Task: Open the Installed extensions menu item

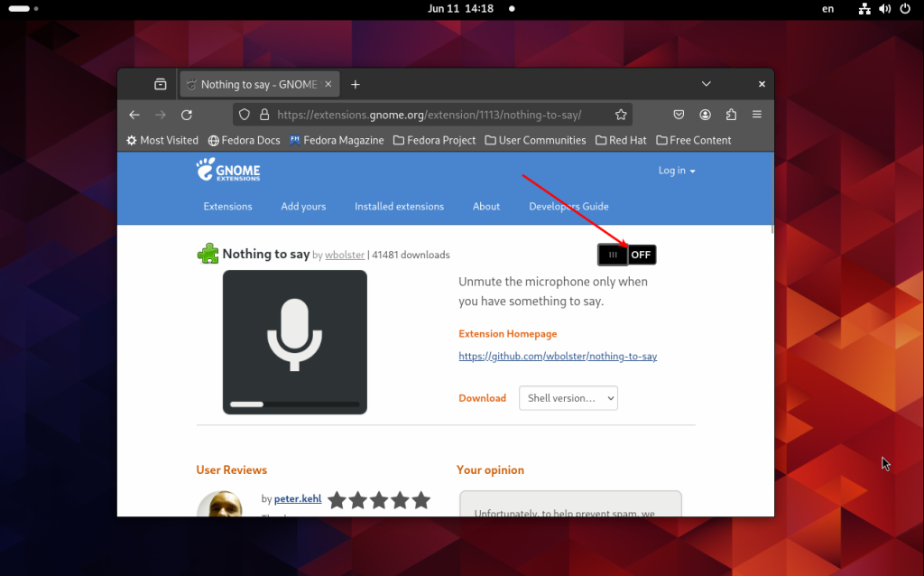Action: point(399,207)
